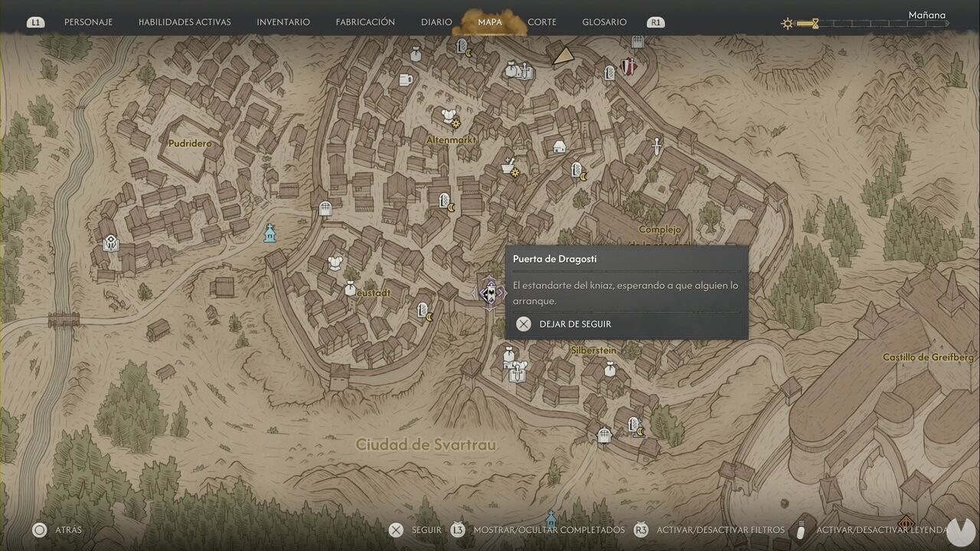Switch to Habilidades Activas tab
Image resolution: width=980 pixels, height=551 pixels.
coord(185,22)
